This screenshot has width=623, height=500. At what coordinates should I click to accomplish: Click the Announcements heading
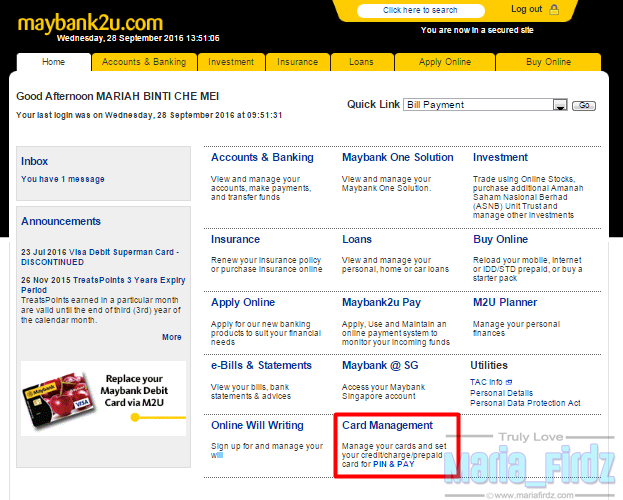coord(61,221)
